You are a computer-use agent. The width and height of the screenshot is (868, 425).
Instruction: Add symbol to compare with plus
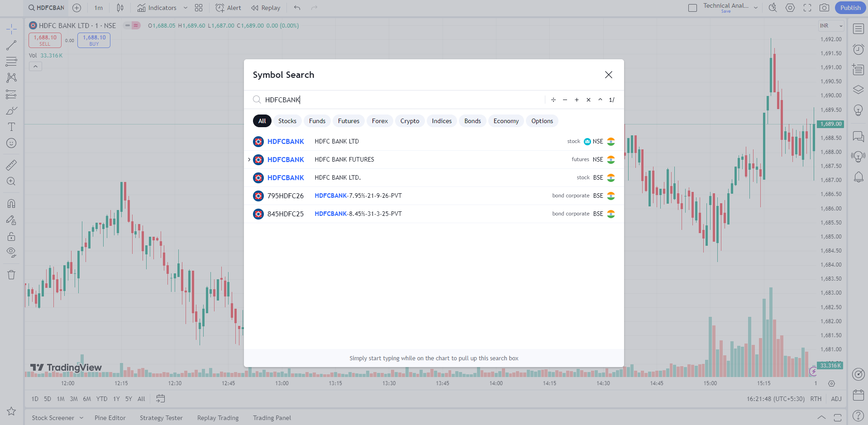coord(77,8)
